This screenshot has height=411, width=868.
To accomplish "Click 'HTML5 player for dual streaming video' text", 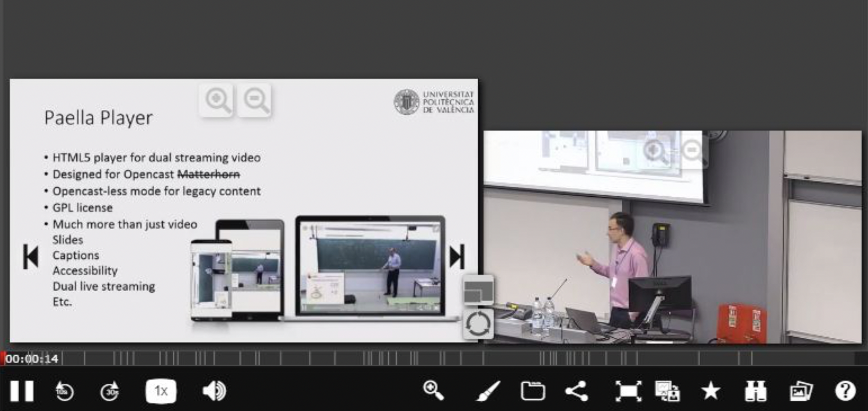I will point(156,158).
